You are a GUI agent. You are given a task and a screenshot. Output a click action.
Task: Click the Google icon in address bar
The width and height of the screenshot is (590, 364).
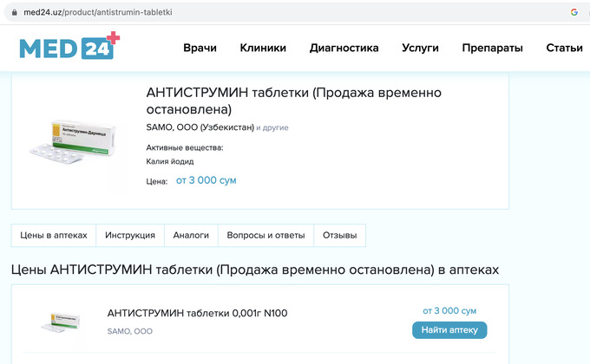pyautogui.click(x=574, y=12)
